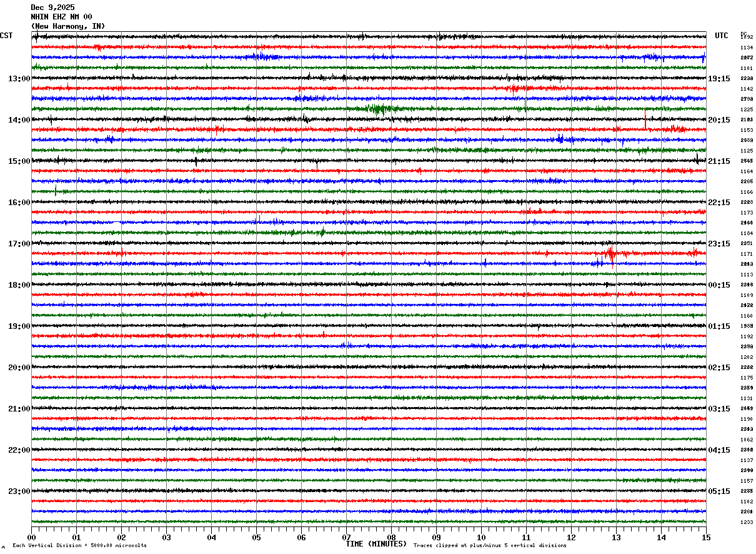Image resolution: width=756 pixels, height=554 pixels.
Task: Click the DC offset value "1153"
Action: click(747, 130)
